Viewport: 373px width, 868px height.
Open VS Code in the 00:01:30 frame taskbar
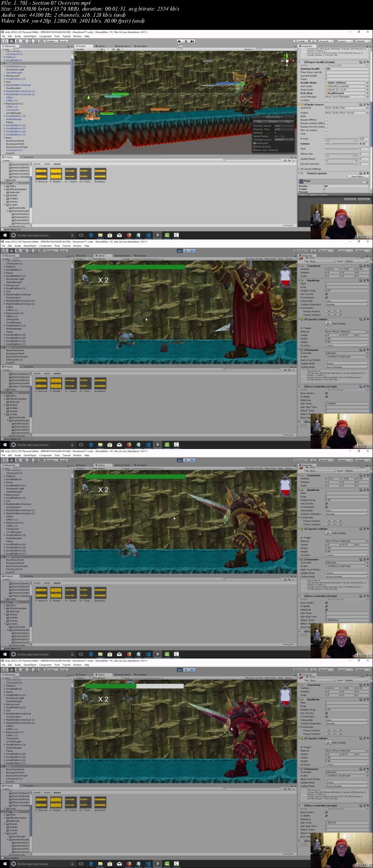pos(148,864)
